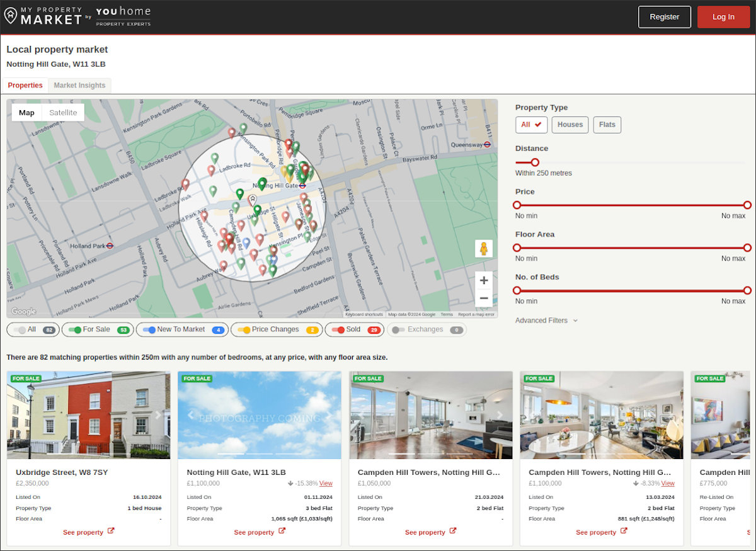This screenshot has width=756, height=551.
Task: Click the home centre marker on map
Action: tap(253, 200)
